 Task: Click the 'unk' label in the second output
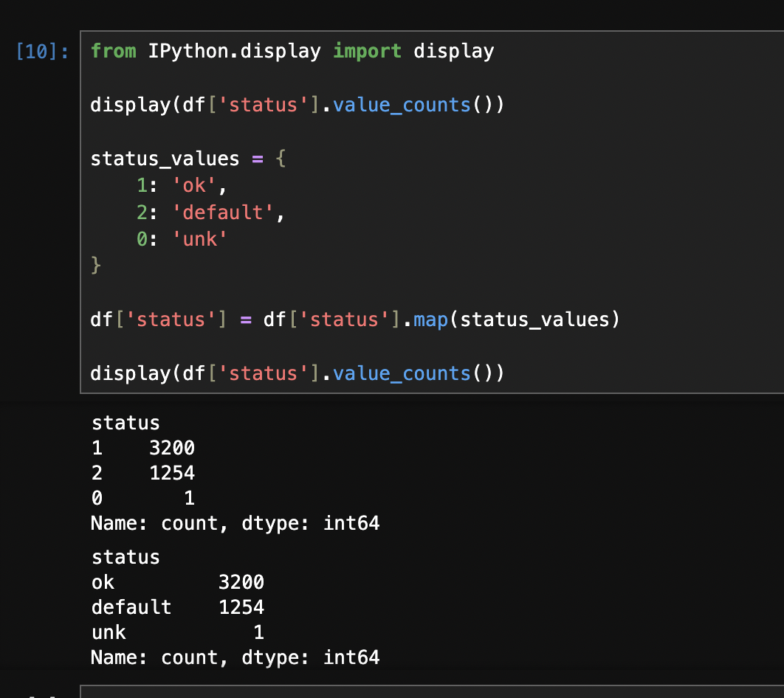pyautogui.click(x=109, y=633)
